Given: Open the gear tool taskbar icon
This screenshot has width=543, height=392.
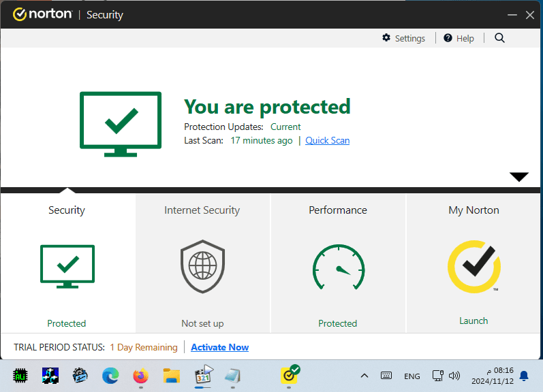Looking at the screenshot, I should coord(80,376).
